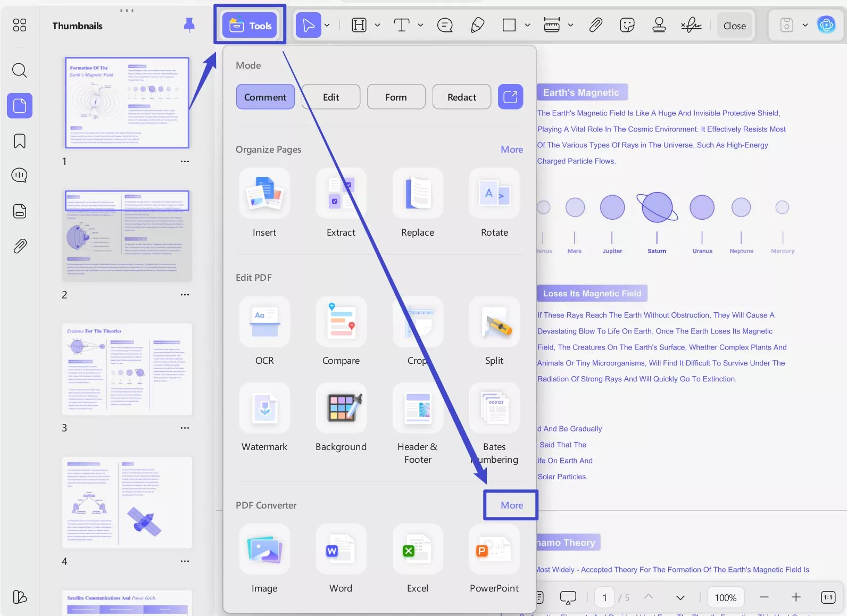Expand the selection tool dropdown arrow
The height and width of the screenshot is (616, 847).
(x=327, y=25)
